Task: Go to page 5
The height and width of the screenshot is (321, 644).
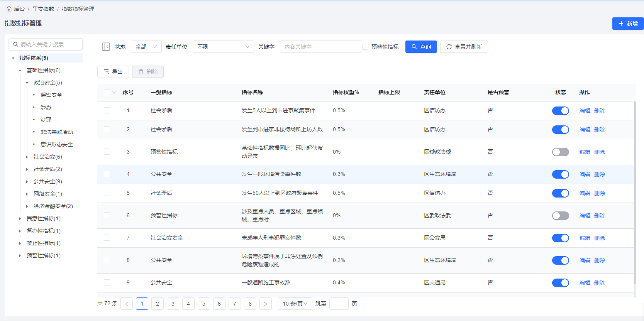Action: click(x=204, y=304)
